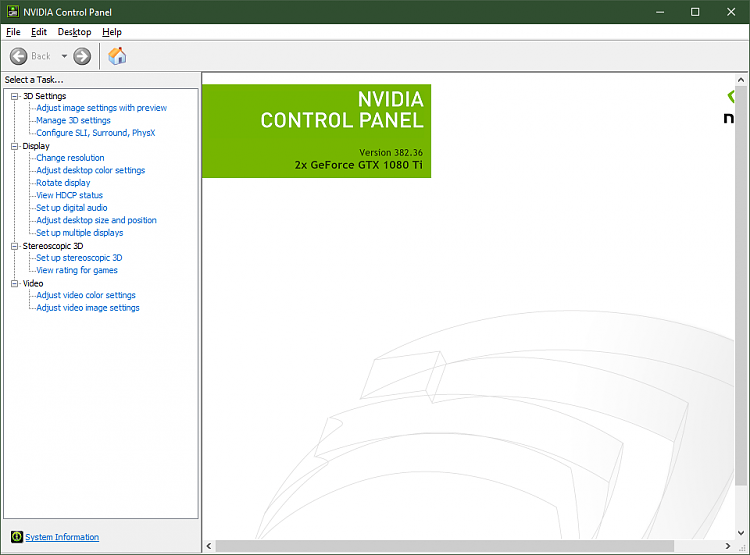Open Manage 3D settings
750x555 pixels.
[x=73, y=120]
